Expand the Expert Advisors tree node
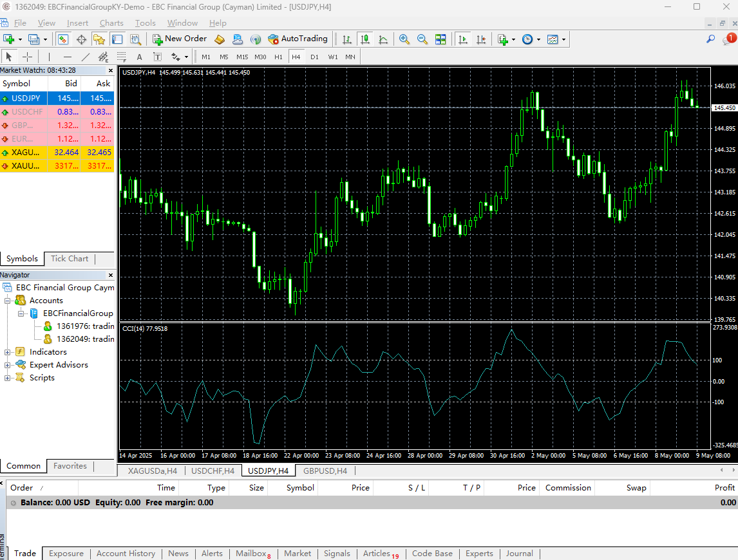Screen dimensions: 738x560 click(7, 365)
